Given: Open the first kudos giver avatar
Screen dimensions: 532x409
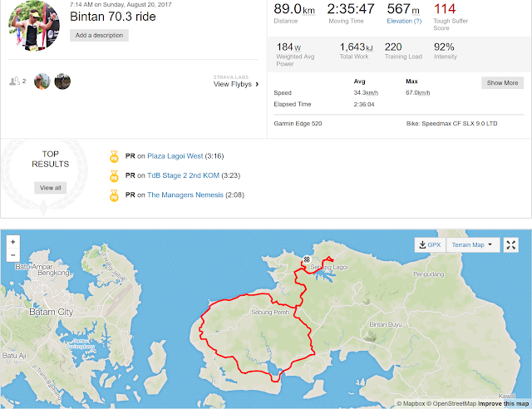Looking at the screenshot, I should coord(42,81).
